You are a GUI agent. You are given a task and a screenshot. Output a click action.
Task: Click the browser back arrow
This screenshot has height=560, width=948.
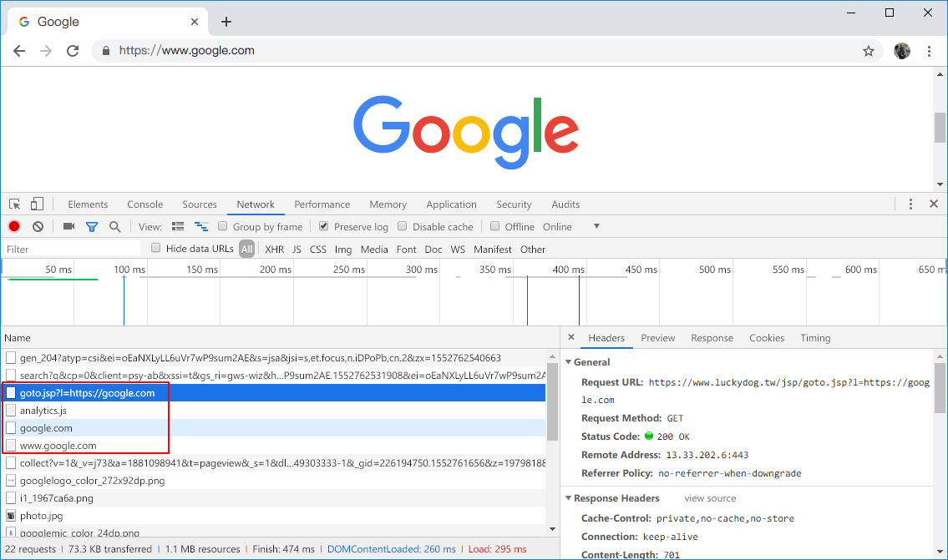(x=19, y=51)
